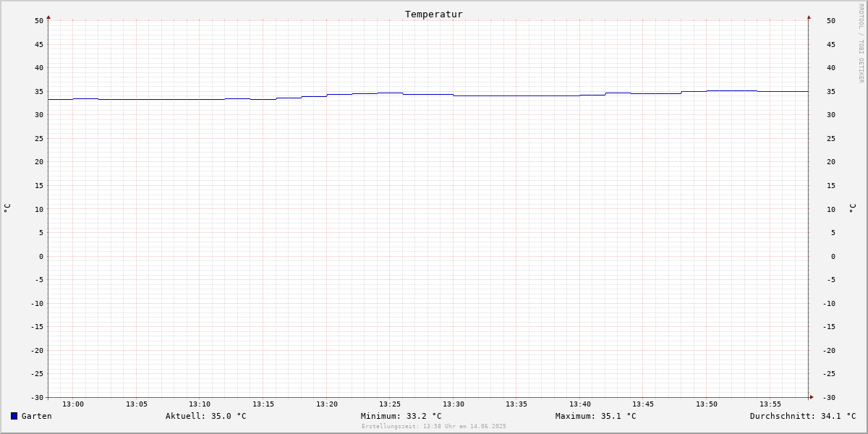The width and height of the screenshot is (868, 434).
Task: Click the 50 label on left axis
Action: pyautogui.click(x=39, y=20)
